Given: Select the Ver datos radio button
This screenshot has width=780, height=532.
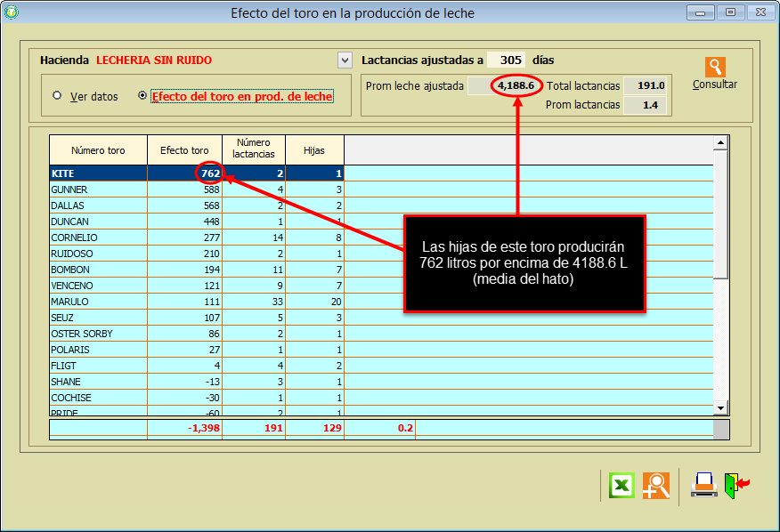Looking at the screenshot, I should coord(58,96).
